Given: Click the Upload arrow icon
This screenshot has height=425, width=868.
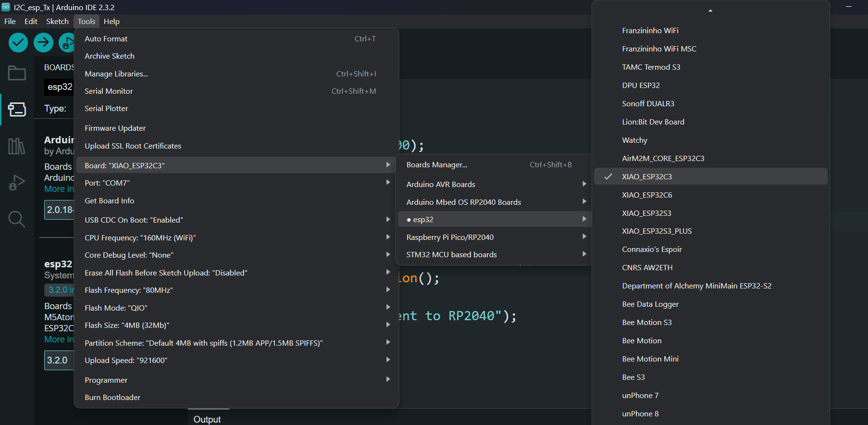Looking at the screenshot, I should [43, 43].
